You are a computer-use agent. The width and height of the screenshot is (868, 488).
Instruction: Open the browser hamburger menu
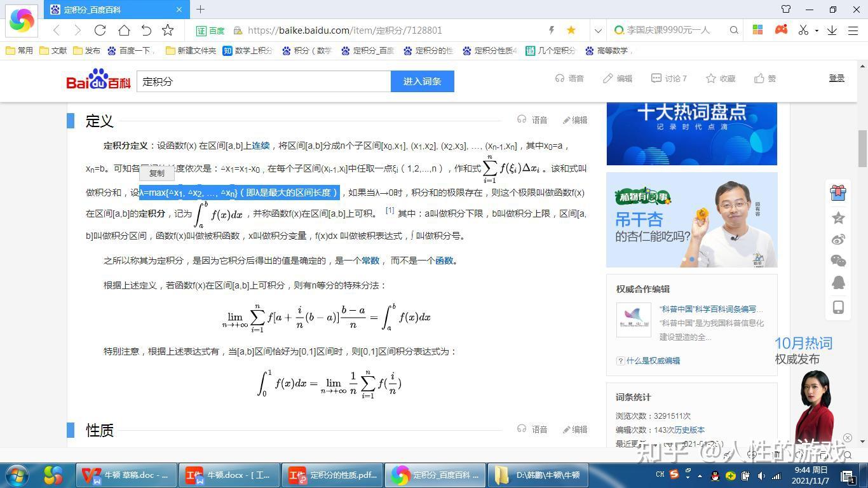[x=853, y=30]
